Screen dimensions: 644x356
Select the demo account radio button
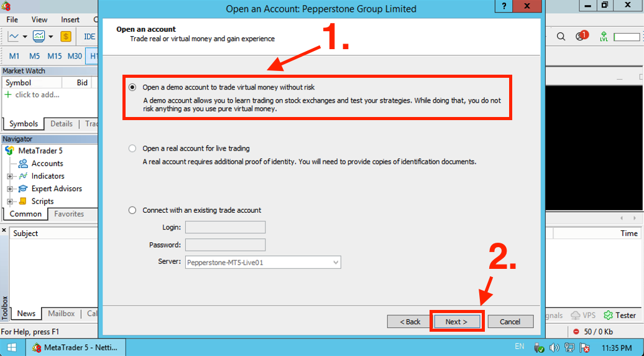(132, 87)
